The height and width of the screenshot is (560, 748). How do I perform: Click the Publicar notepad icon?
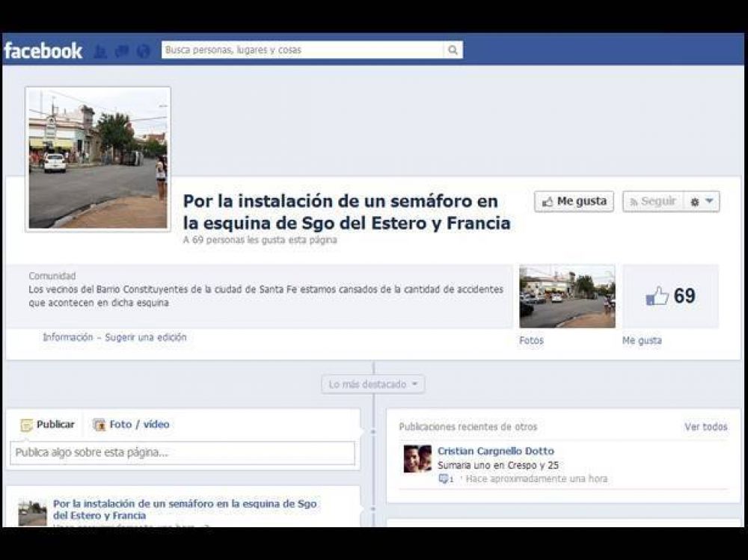click(27, 425)
